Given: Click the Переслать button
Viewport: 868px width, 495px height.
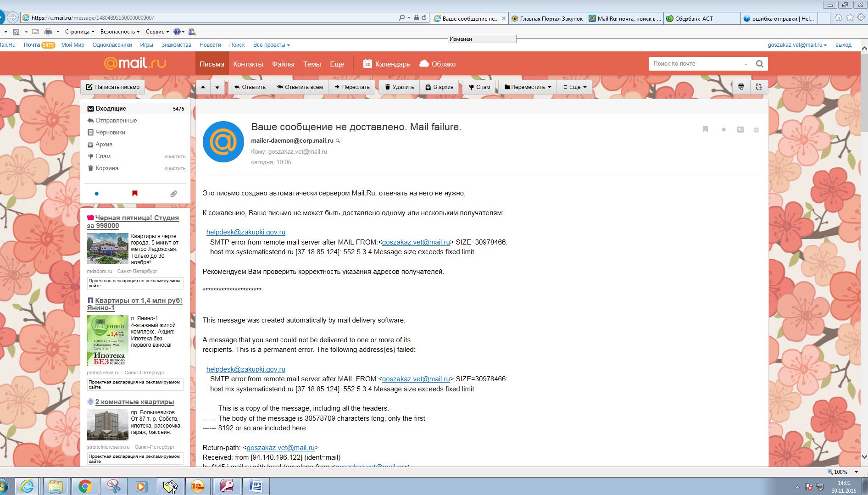Looking at the screenshot, I should [x=352, y=87].
